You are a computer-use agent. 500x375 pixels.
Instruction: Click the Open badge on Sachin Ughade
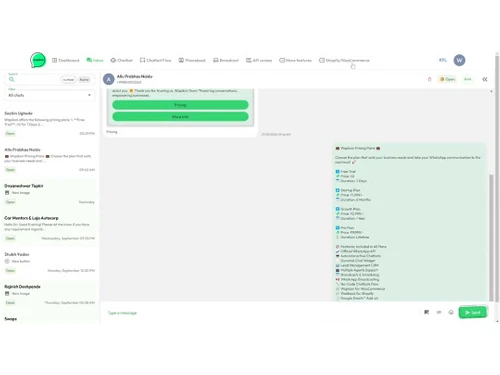coord(10,133)
